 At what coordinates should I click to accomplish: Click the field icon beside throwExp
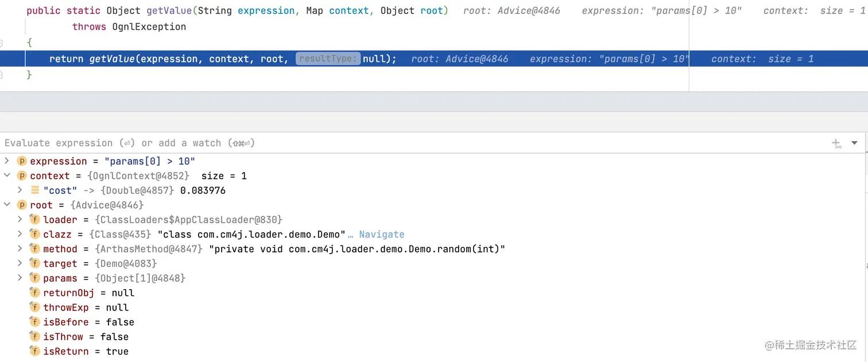[x=35, y=307]
